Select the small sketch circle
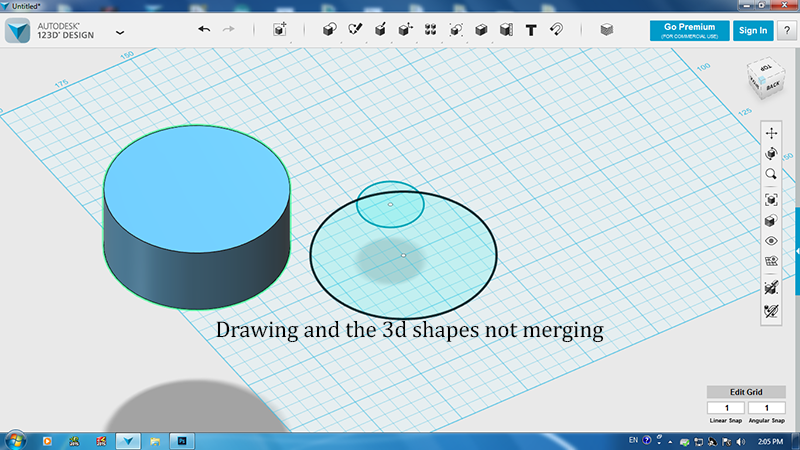800x450 pixels. (390, 204)
